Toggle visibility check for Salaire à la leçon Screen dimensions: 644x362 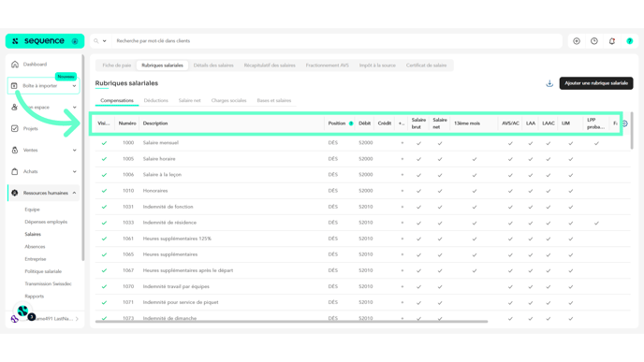tap(104, 175)
